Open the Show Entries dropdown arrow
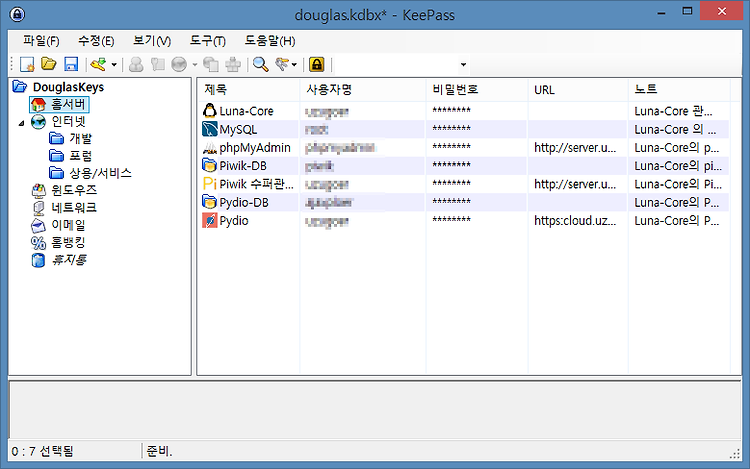 tap(294, 65)
